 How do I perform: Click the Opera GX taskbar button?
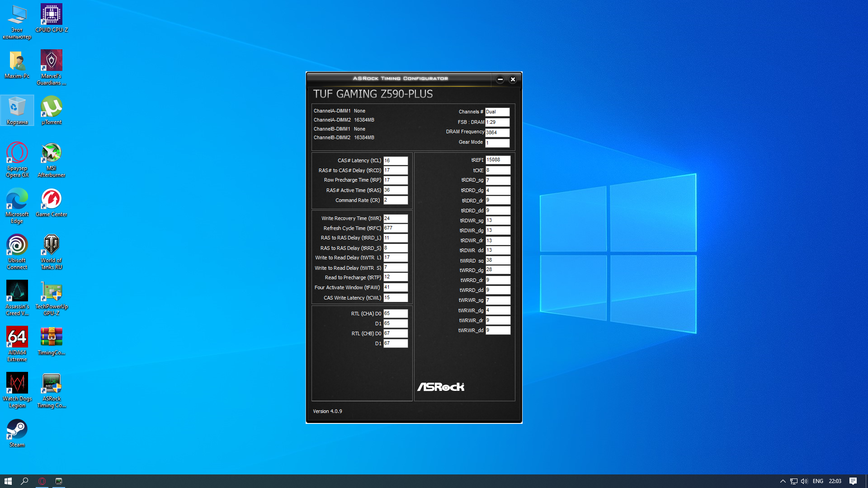[42, 481]
